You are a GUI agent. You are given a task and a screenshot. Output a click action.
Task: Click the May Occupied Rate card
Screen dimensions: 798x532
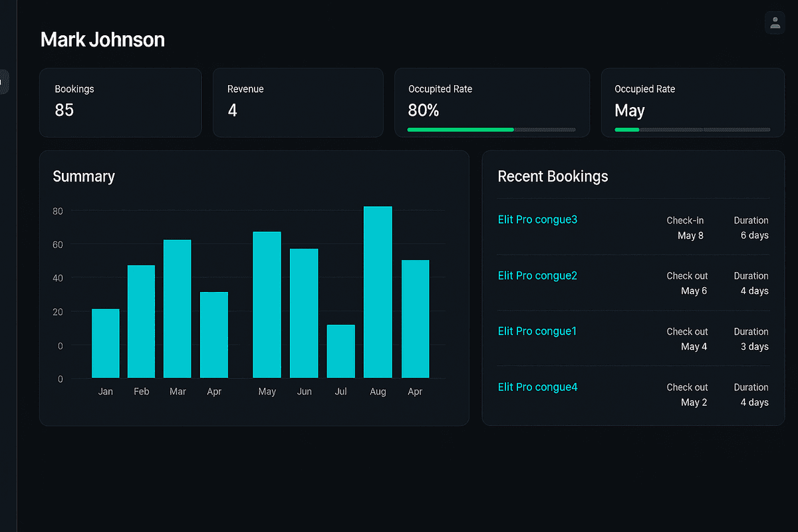[x=693, y=102]
